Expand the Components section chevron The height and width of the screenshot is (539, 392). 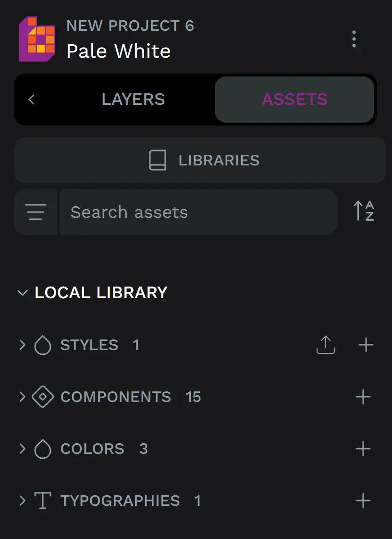[x=22, y=397]
